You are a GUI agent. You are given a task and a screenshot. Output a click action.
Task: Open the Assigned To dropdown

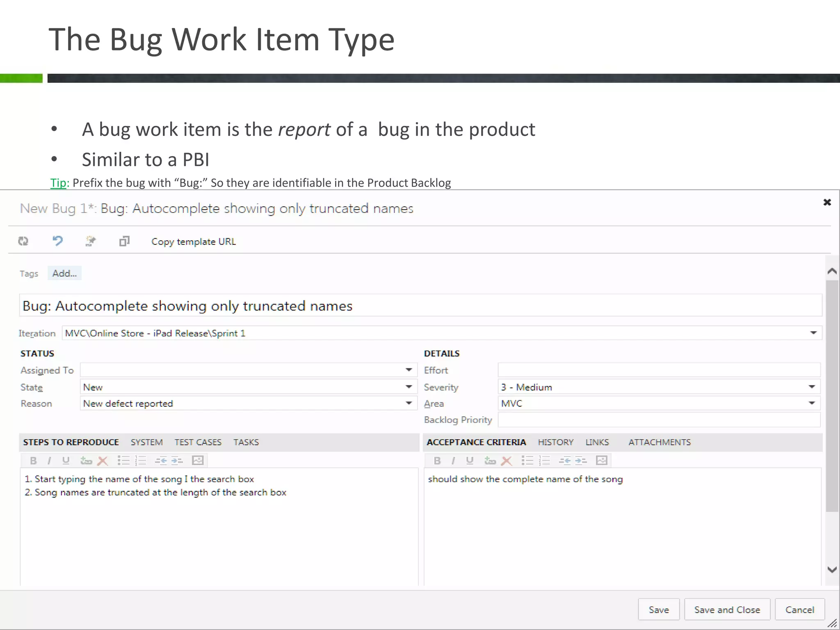409,370
